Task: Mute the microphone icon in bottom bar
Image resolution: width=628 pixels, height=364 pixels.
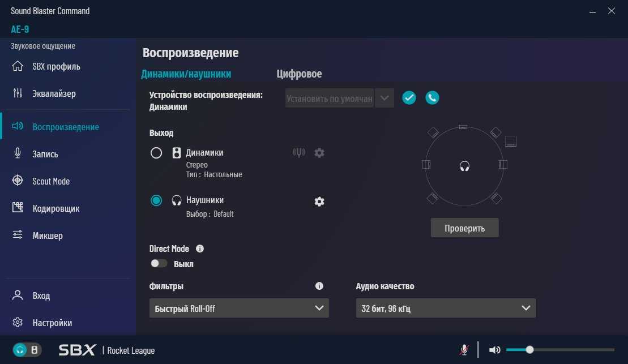Action: click(464, 350)
